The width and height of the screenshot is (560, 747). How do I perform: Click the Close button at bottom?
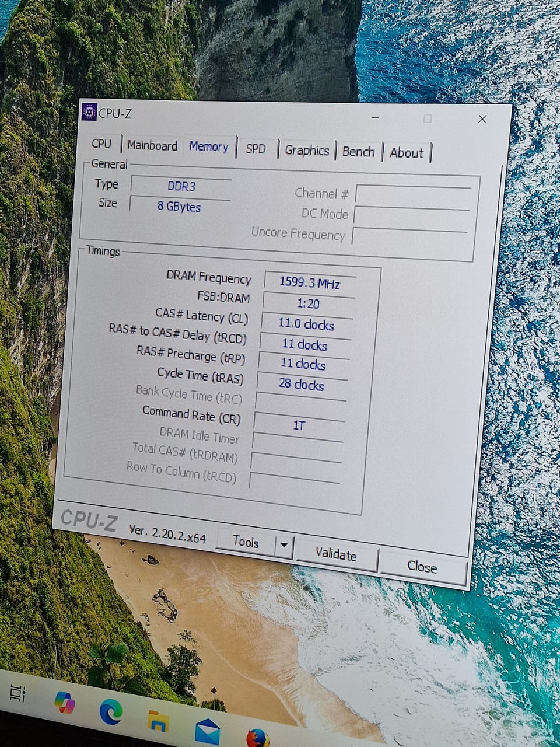[422, 567]
